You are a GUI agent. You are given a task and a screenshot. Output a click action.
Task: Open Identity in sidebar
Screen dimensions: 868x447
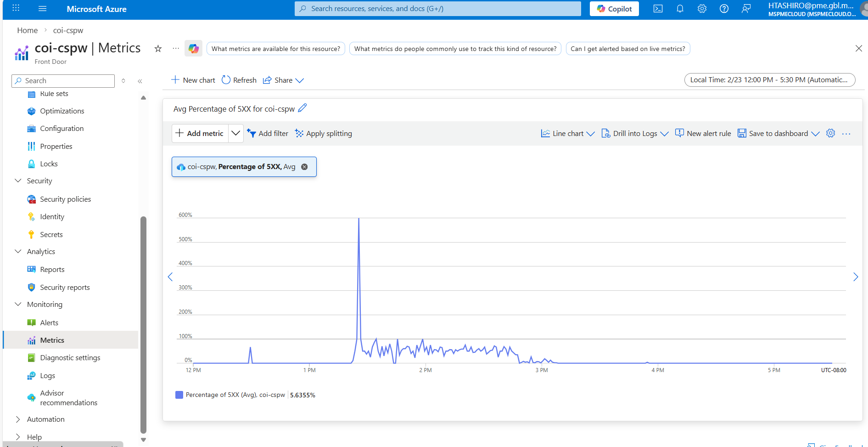52,217
